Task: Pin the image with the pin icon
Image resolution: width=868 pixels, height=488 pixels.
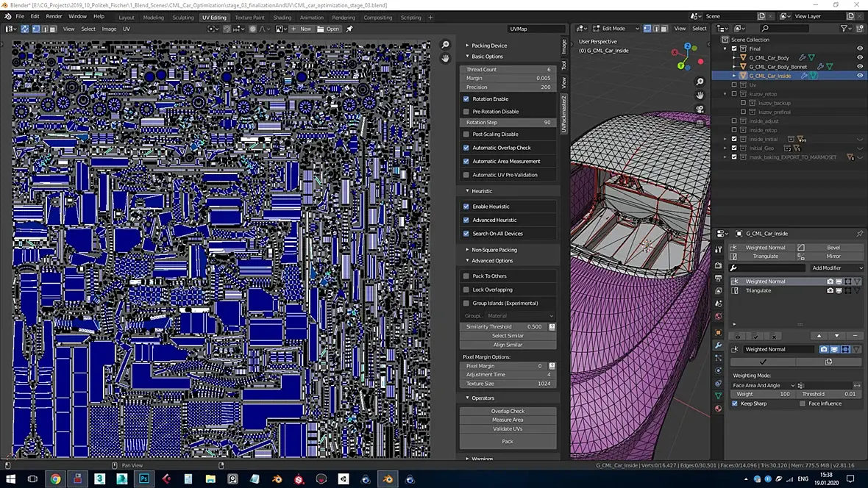Action: point(349,29)
